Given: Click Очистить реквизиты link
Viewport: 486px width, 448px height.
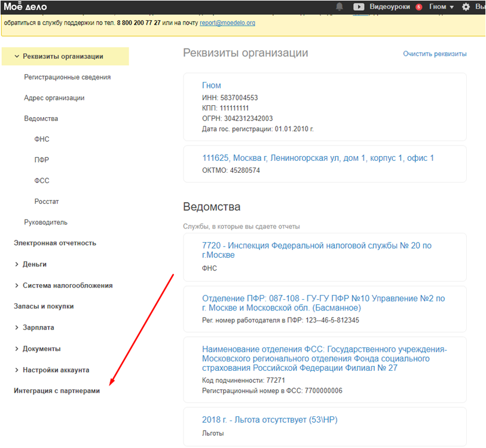Looking at the screenshot, I should 435,54.
